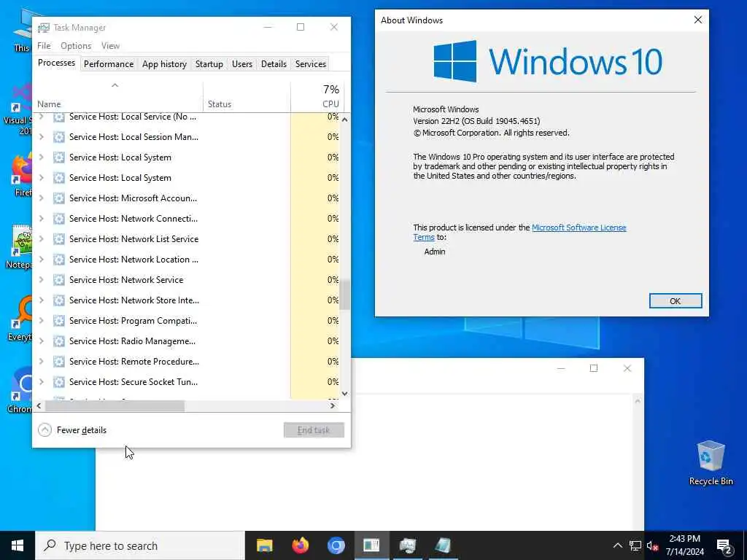
Task: Expand Service Host: Remote Procedure row
Action: (42, 362)
